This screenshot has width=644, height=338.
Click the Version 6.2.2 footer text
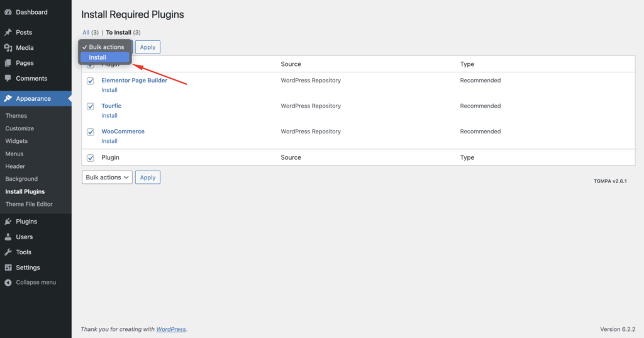point(618,329)
